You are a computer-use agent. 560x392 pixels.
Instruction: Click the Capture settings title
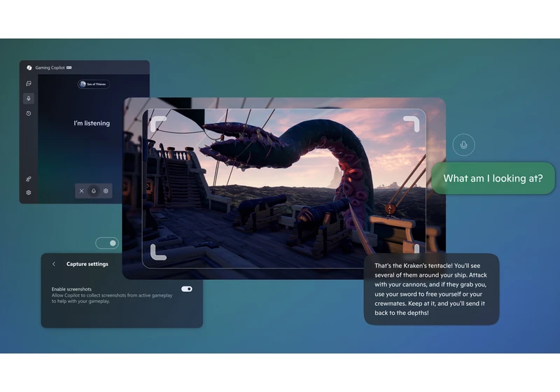tap(87, 264)
